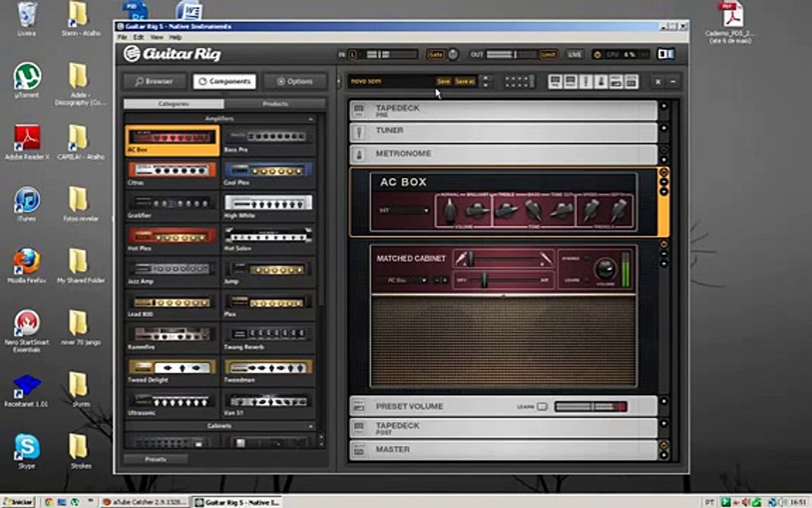Step to next preset with down arrow
Screen dimensions: 812x508
point(485,85)
